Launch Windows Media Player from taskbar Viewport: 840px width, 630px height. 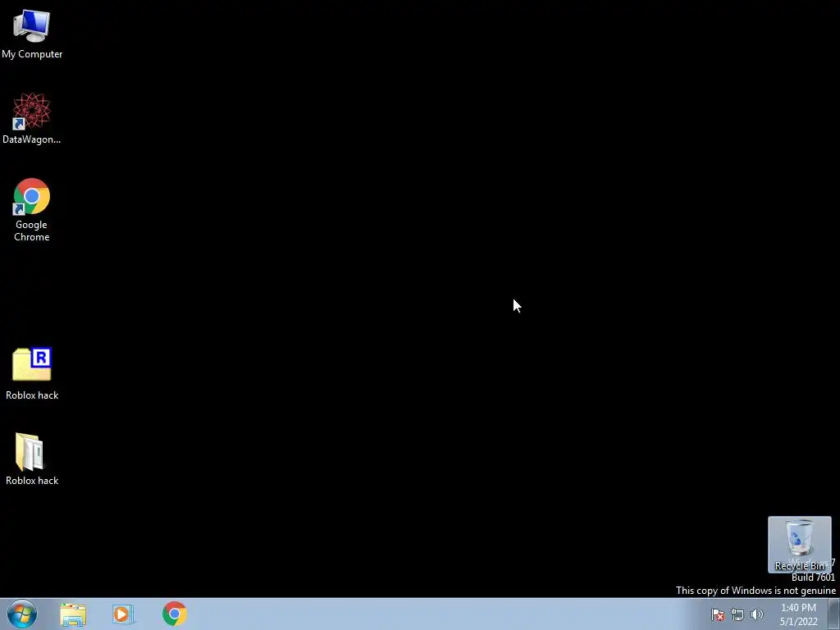pos(123,614)
